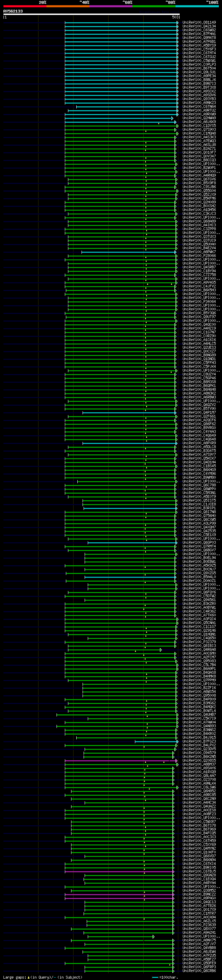Select the UniRef100_A2FJV7 label
The width and height of the screenshot is (222, 980).
tap(199, 944)
